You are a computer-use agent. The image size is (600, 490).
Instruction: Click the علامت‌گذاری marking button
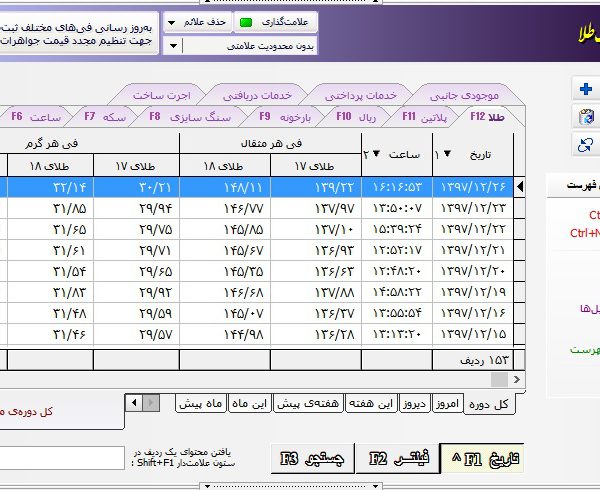[276, 22]
